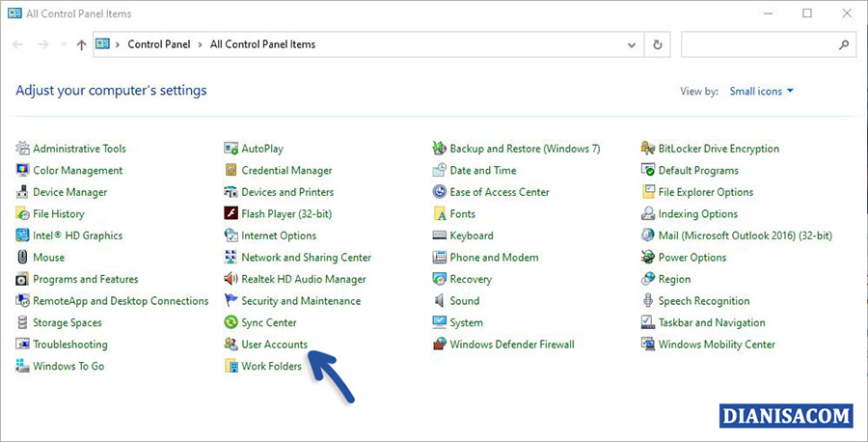
Task: Expand the chevron before the Control Panel breadcrumb
Action: click(118, 44)
